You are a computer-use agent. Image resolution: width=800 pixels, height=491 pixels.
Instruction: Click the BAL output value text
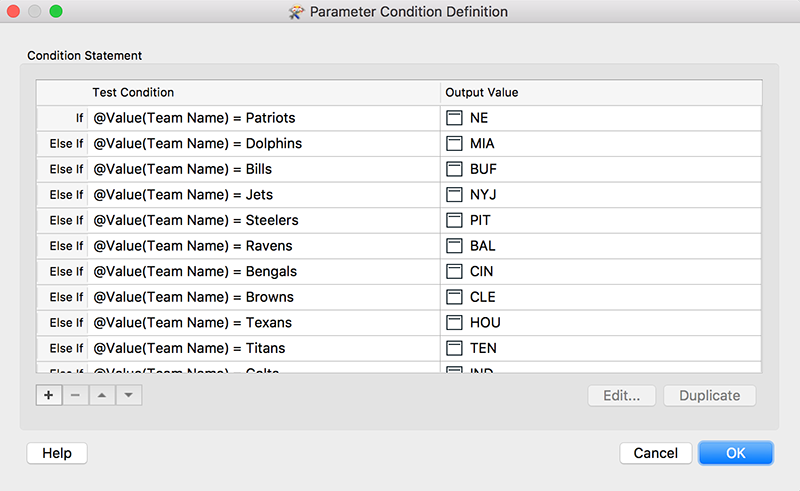tap(483, 246)
